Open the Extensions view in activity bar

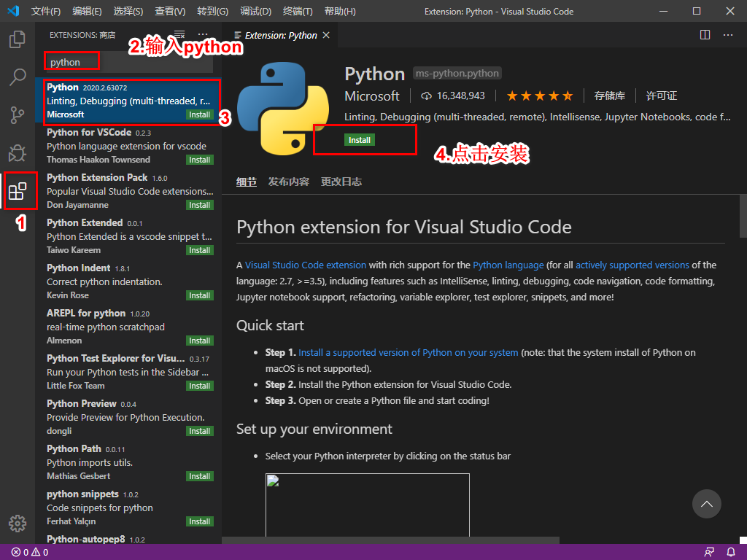[18, 191]
